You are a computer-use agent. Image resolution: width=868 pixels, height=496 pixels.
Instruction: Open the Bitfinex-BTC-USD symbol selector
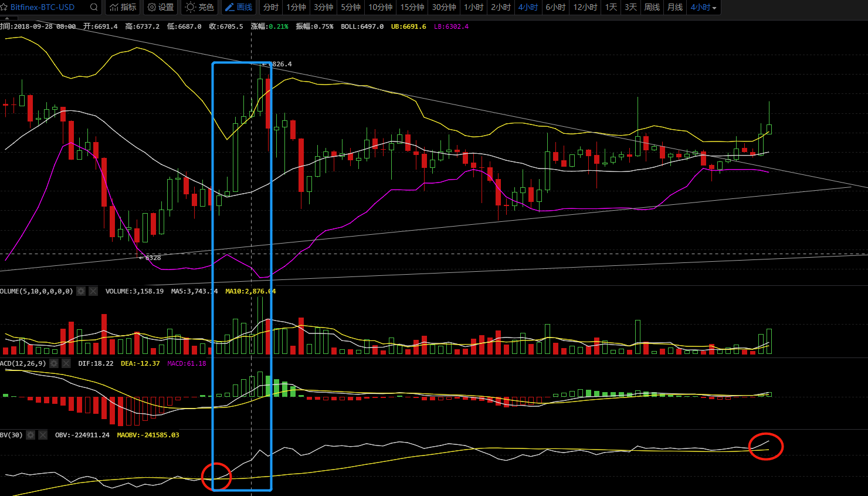tap(42, 7)
